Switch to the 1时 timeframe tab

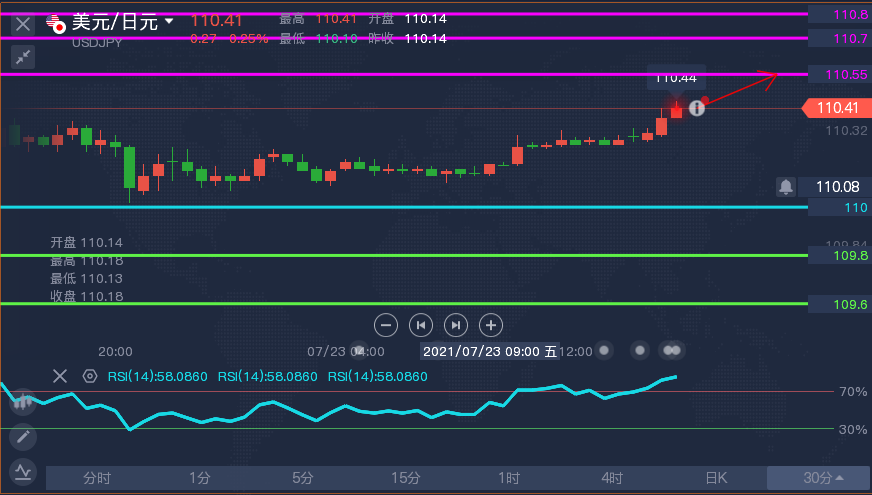click(509, 478)
